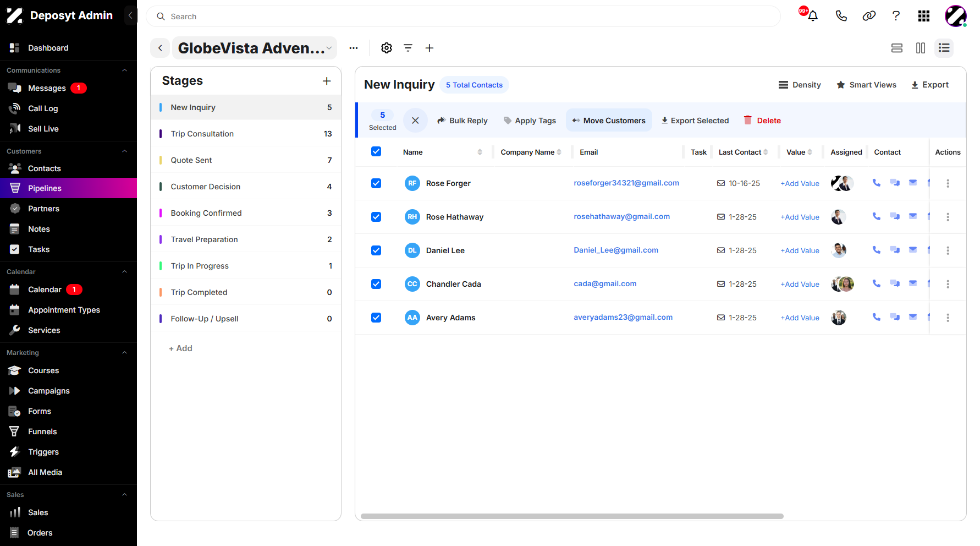Message Rose Hathaway with chat icon
980x546 pixels.
(895, 216)
